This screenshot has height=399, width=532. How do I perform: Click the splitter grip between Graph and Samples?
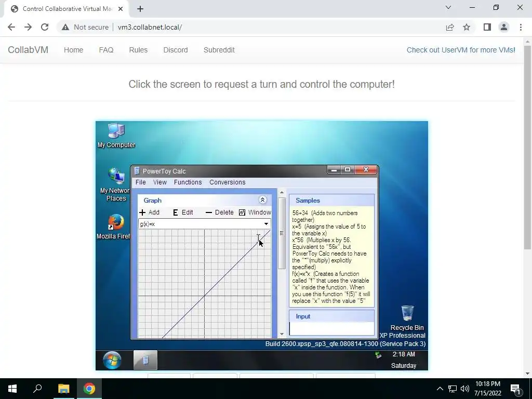(281, 233)
